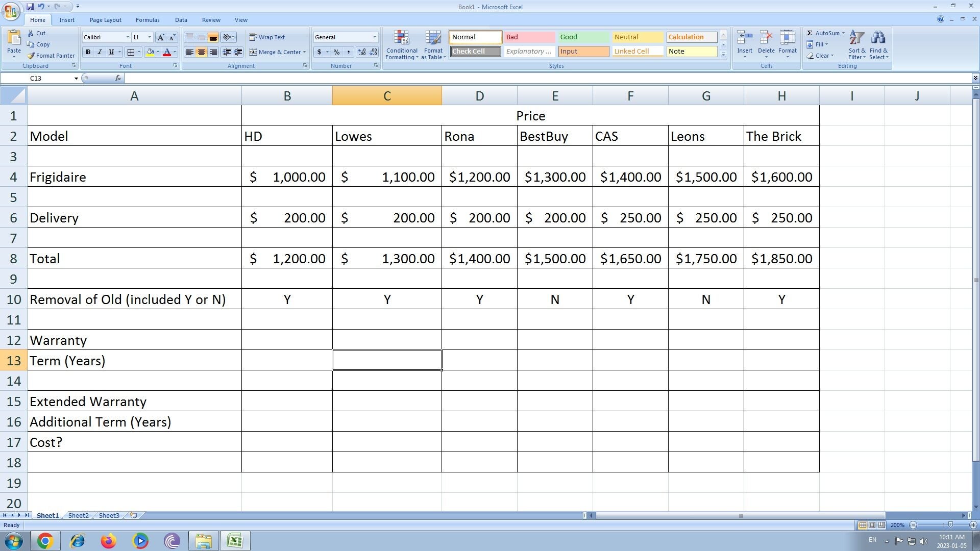Apply Comma Style number format
The height and width of the screenshot is (551, 980).
coord(349,52)
